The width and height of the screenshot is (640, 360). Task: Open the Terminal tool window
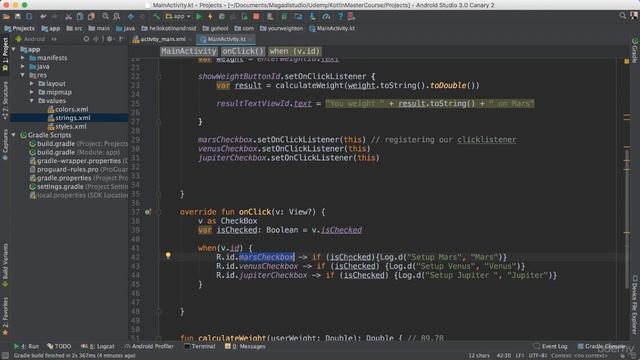(200, 346)
